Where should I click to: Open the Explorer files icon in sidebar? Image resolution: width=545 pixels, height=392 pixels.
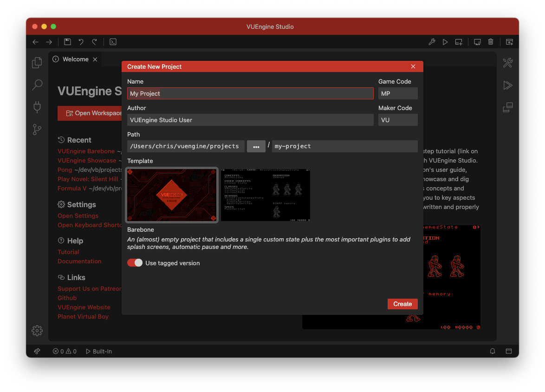(x=37, y=63)
